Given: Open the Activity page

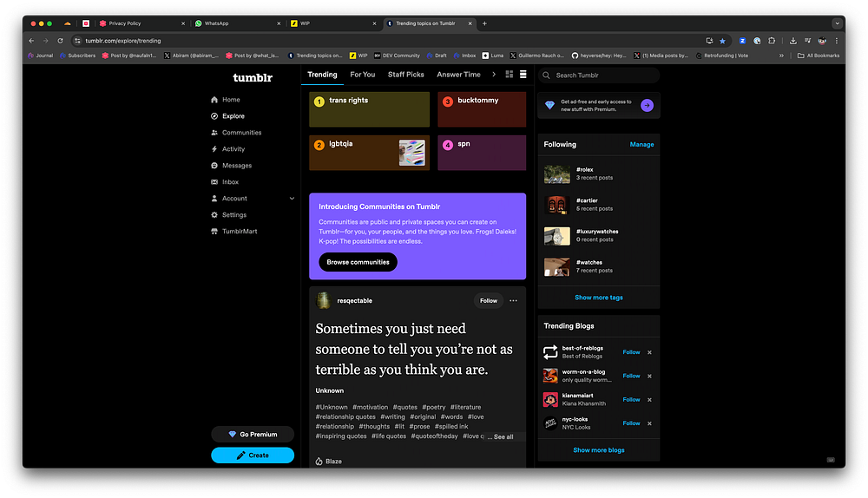Looking at the screenshot, I should click(x=227, y=149).
